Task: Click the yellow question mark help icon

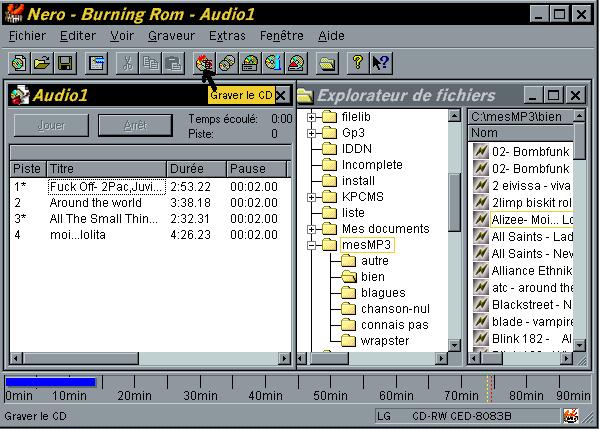Action: pos(358,63)
